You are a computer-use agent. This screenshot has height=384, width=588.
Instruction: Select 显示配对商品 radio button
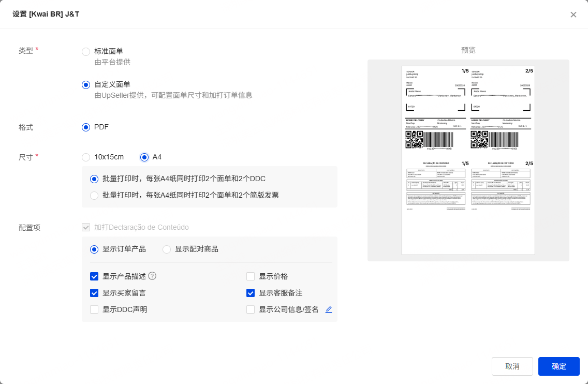[167, 249]
